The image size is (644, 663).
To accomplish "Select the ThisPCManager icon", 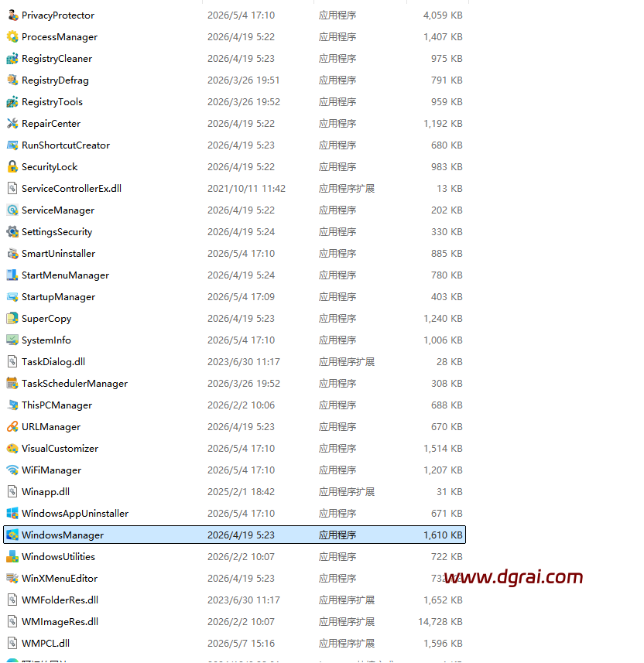I will pos(12,405).
